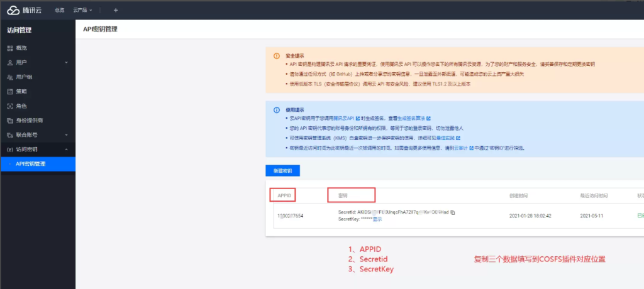Click creation time 2021-01-28 18:02:42
This screenshot has width=644, height=289.
pyautogui.click(x=530, y=215)
